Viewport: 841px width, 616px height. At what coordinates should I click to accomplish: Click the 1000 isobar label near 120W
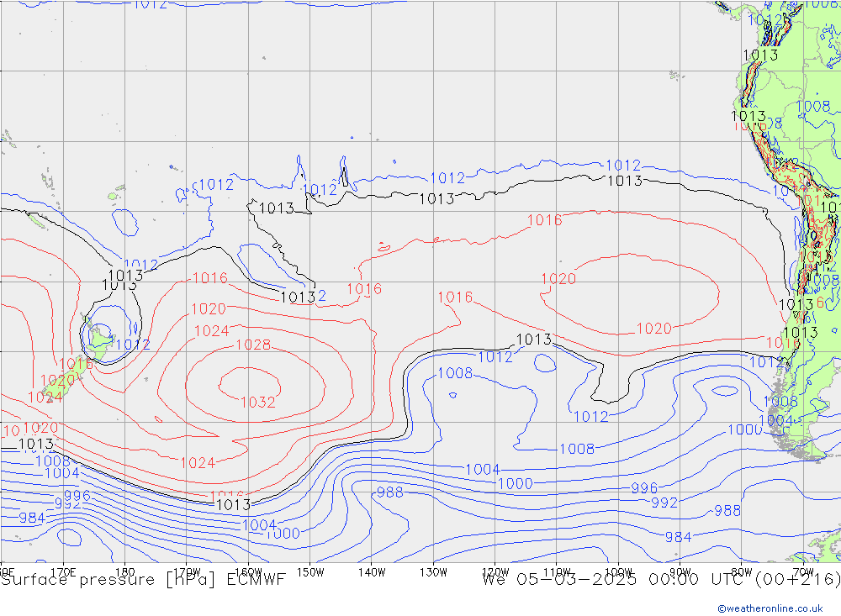coord(515,484)
